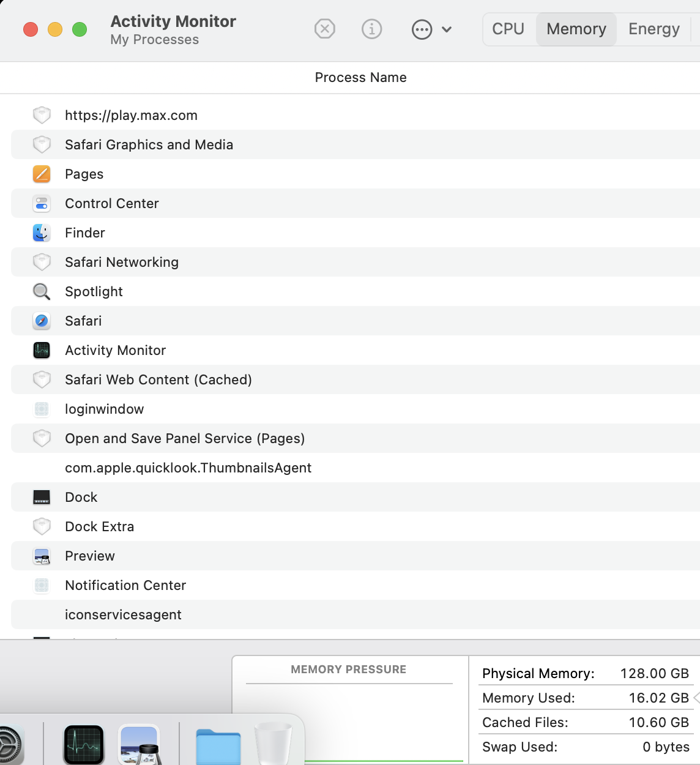Select the Memory tab
This screenshot has width=700, height=765.
click(576, 29)
